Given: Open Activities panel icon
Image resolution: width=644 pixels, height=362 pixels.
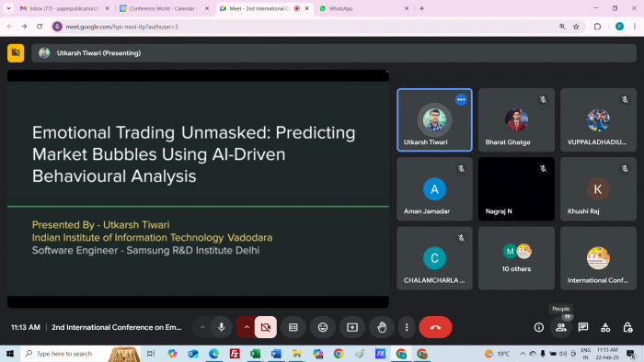Looking at the screenshot, I should coord(605,327).
